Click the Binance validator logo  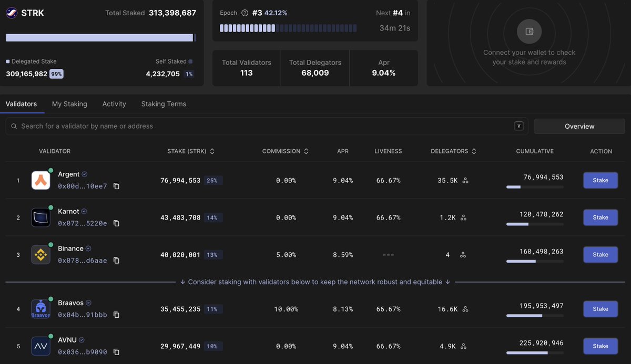pyautogui.click(x=41, y=255)
